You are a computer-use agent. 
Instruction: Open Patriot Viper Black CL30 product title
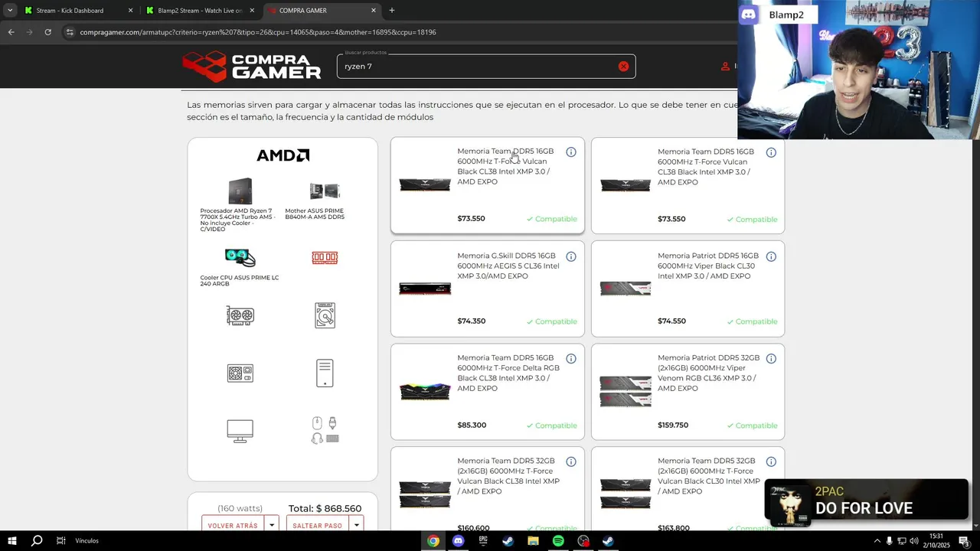click(x=708, y=266)
